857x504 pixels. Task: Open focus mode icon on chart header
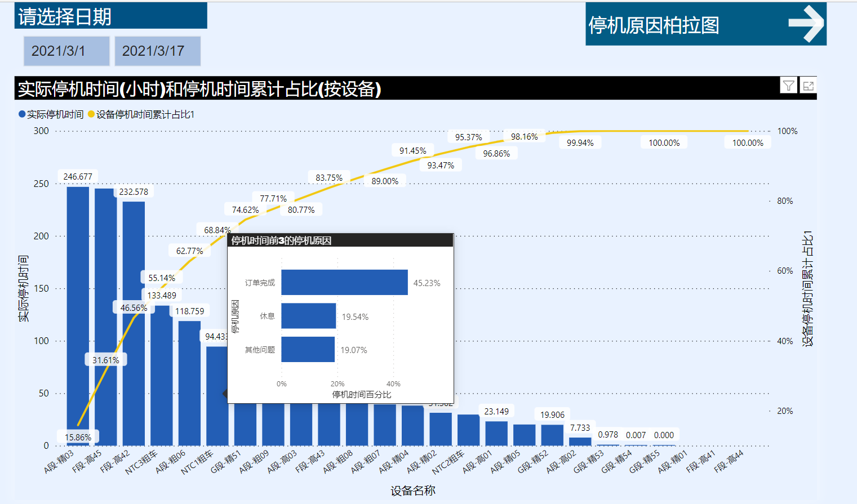coord(808,86)
